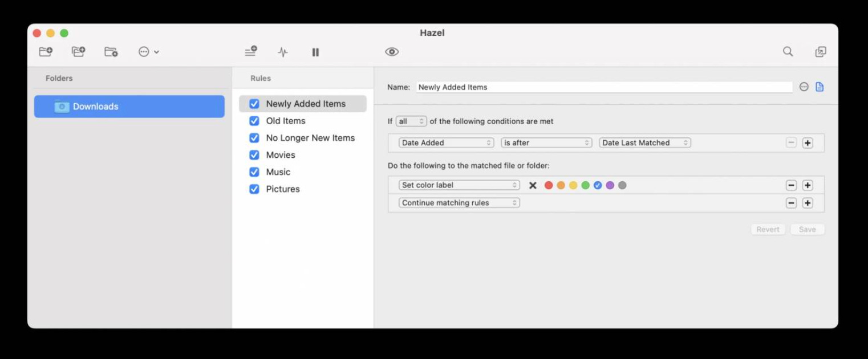Open the Date Last Matched dropdown
The image size is (868, 359).
pyautogui.click(x=645, y=143)
